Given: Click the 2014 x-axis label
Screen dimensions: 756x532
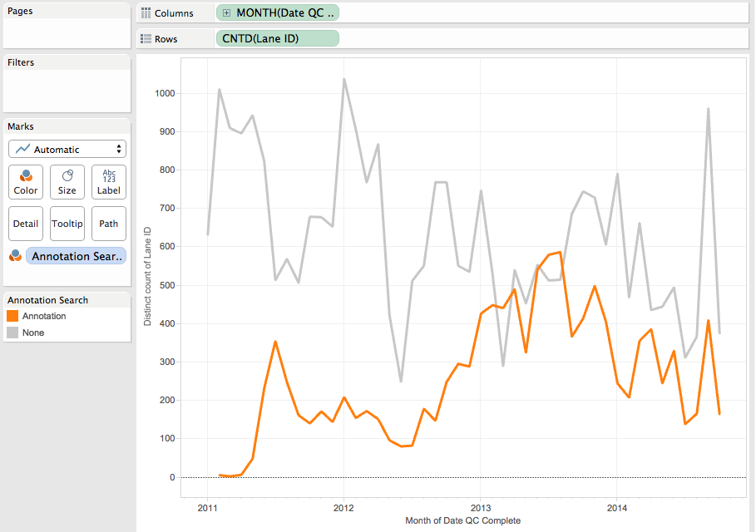Looking at the screenshot, I should click(x=616, y=508).
